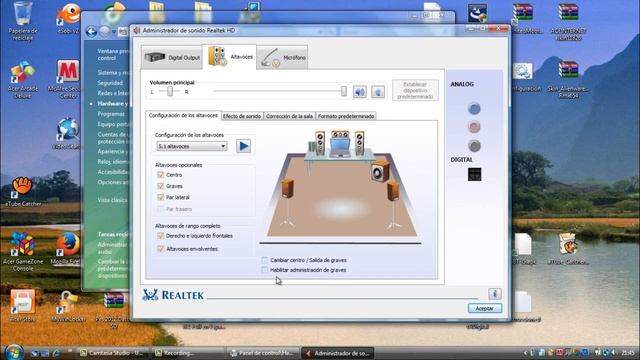This screenshot has height=360, width=640.
Task: Open Accesibilidad in Control Panel sidebar
Action: click(113, 172)
